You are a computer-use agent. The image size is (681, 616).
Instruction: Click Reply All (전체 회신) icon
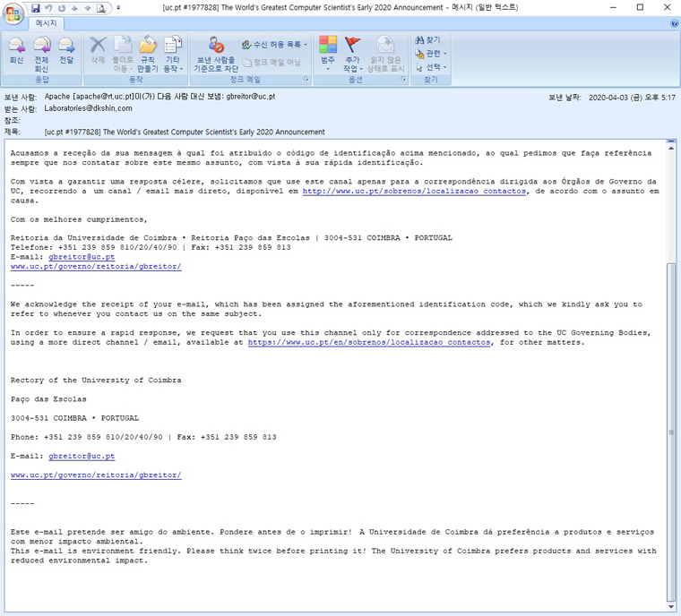41,52
